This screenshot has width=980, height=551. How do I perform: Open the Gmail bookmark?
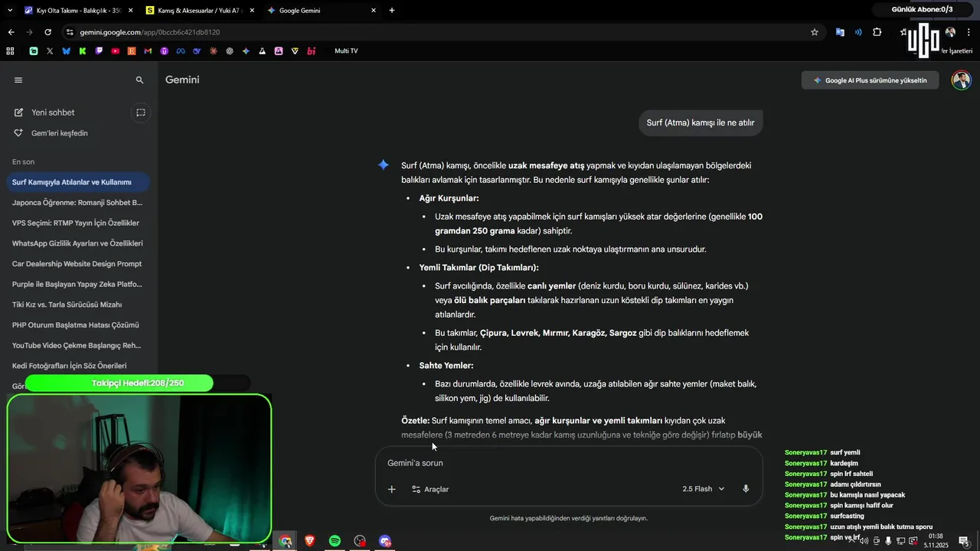(x=148, y=51)
